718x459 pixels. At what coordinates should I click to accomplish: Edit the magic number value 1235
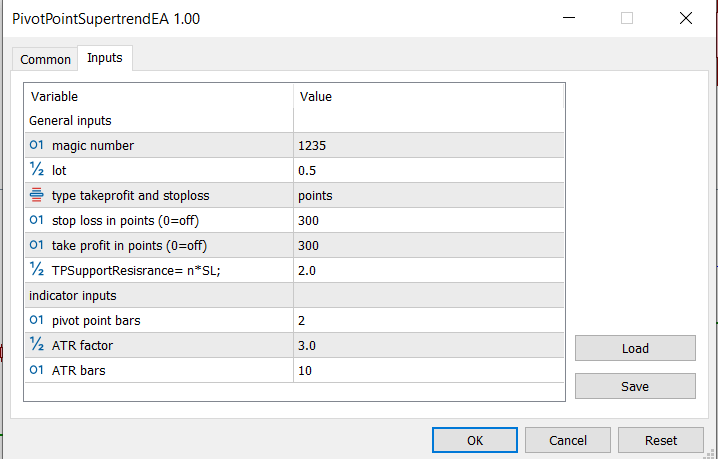pyautogui.click(x=428, y=146)
